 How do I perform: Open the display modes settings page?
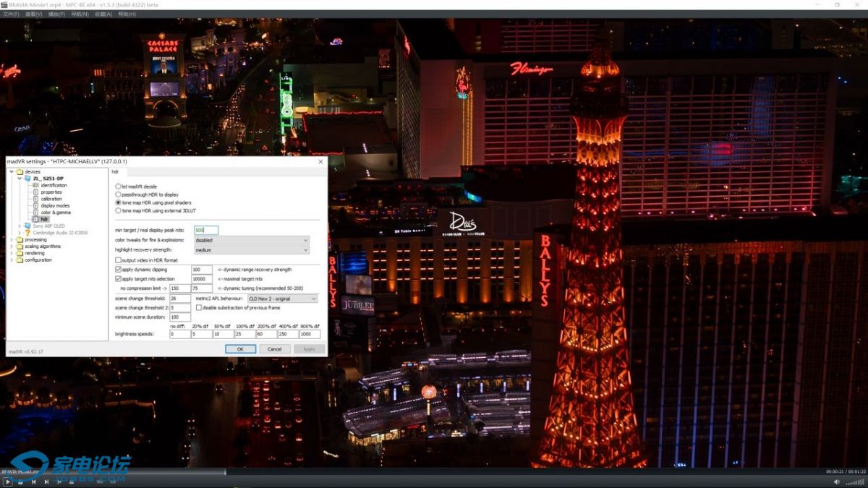(x=56, y=206)
